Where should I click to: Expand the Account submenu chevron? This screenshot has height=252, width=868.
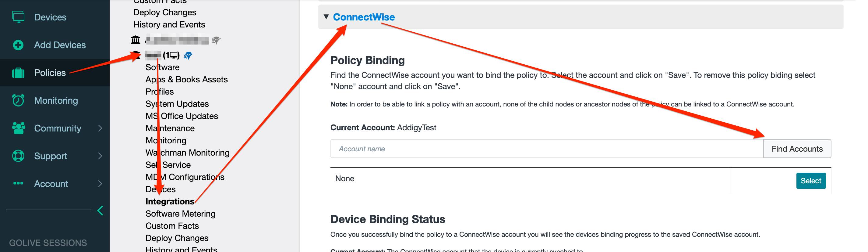(100, 183)
